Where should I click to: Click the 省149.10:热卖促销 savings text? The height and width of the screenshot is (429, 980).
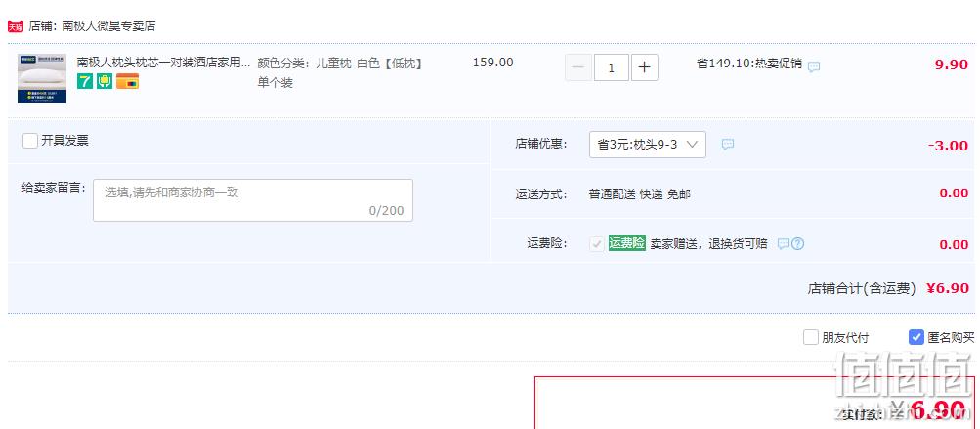(x=748, y=64)
